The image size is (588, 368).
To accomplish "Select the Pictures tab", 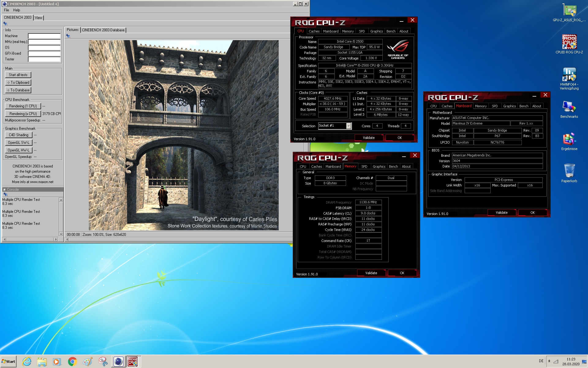I will 73,30.
